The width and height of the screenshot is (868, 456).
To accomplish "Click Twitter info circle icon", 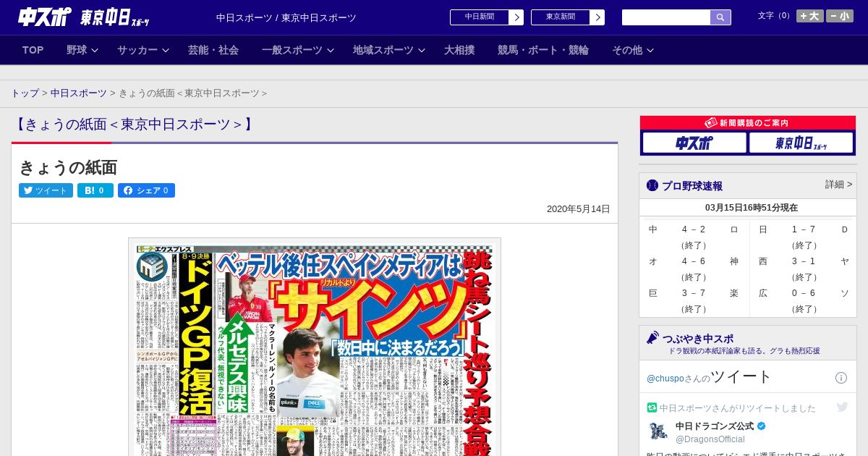I will click(x=841, y=378).
